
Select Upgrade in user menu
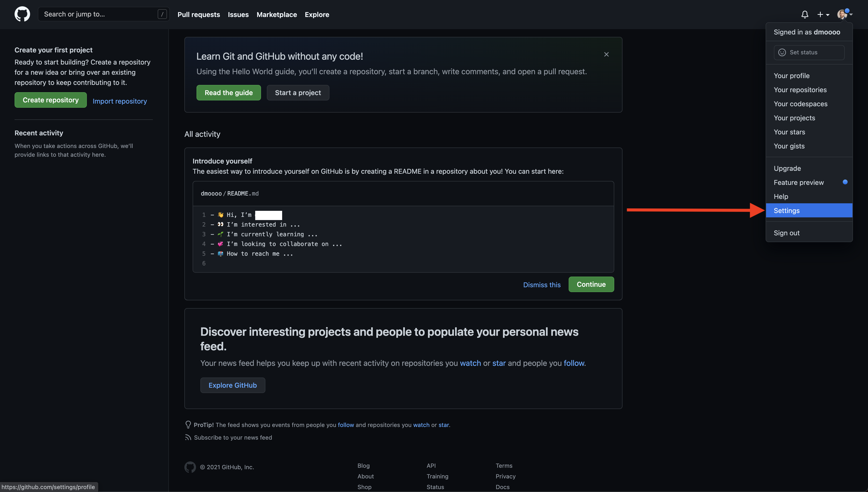tap(809, 168)
